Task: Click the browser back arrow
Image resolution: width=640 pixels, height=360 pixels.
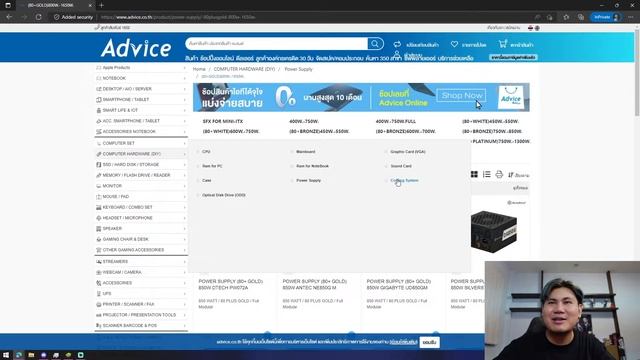Action: [9, 17]
